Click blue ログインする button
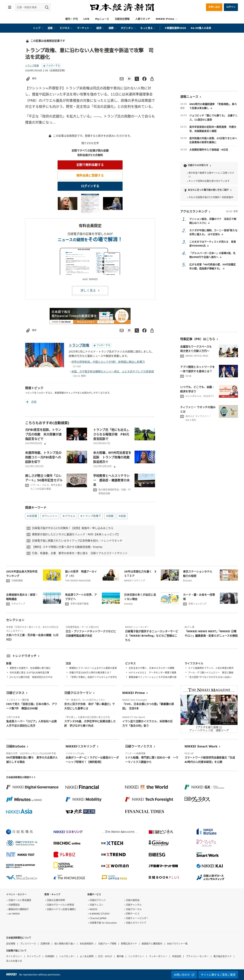 [x=90, y=186]
